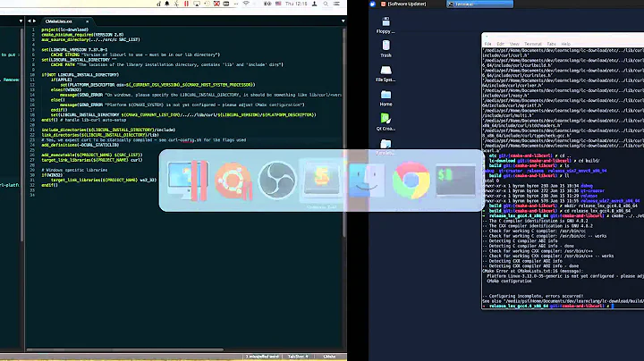Screen dimensions: 644x361
Task: Select the Ubuntu VM icon in switcher
Action: (233, 181)
